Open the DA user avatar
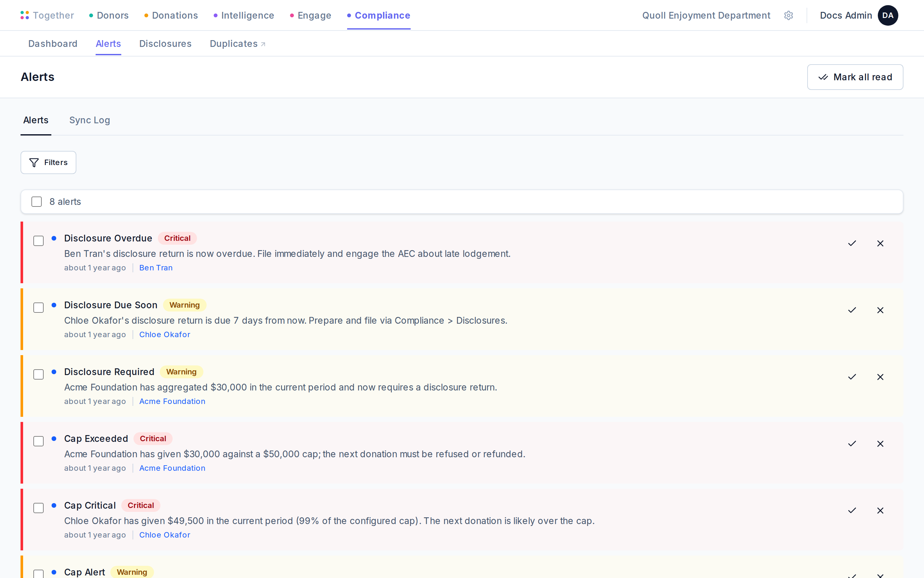This screenshot has height=578, width=924. [888, 15]
